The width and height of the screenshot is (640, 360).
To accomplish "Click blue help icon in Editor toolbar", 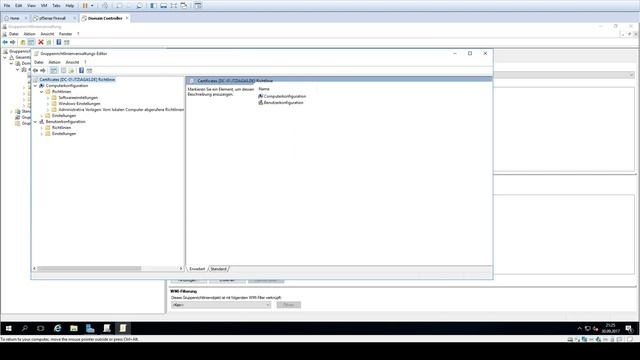I will click(81, 71).
